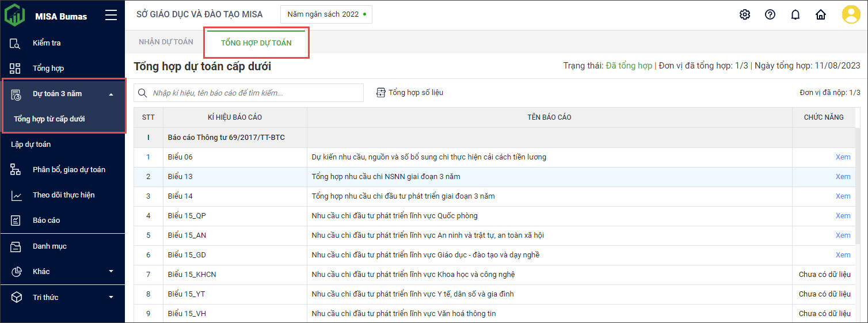Click the Kiểm tra sidebar icon
This screenshot has height=323, width=868.
(x=16, y=43)
